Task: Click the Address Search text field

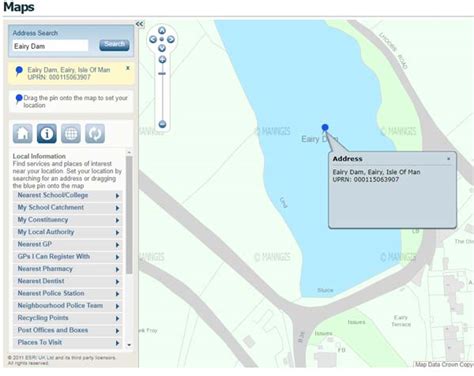Action: (x=50, y=46)
